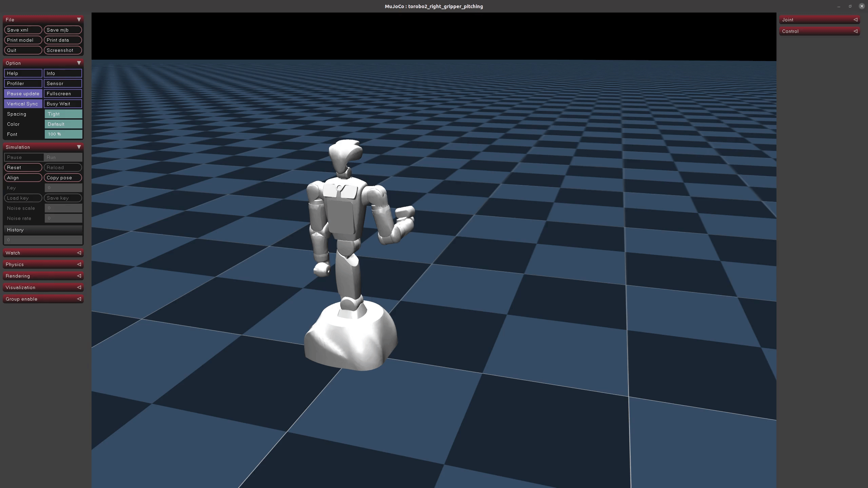The height and width of the screenshot is (488, 868).
Task: Expand the Watch section arrow
Action: (79, 253)
